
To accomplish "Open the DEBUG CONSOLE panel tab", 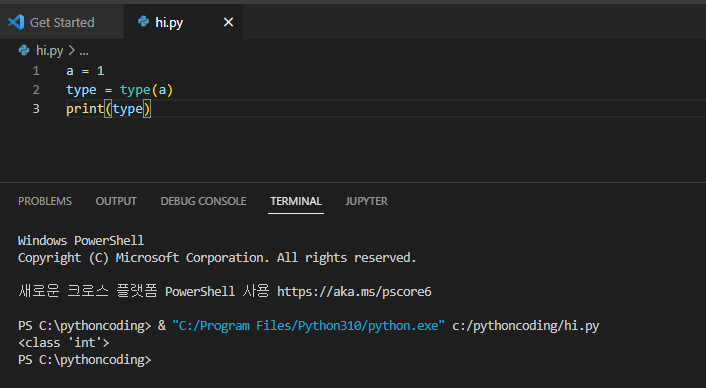I will tap(204, 201).
